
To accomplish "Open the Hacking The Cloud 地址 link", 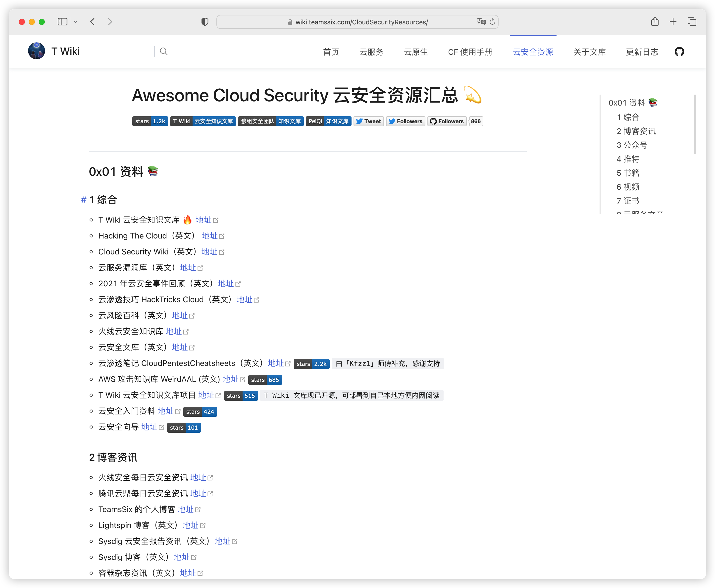I will point(209,236).
